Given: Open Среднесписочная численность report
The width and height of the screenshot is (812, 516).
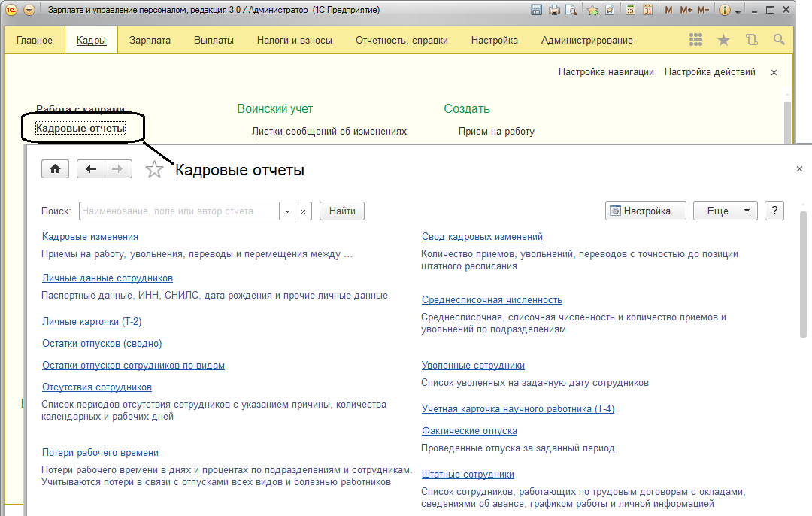Looking at the screenshot, I should tap(492, 300).
